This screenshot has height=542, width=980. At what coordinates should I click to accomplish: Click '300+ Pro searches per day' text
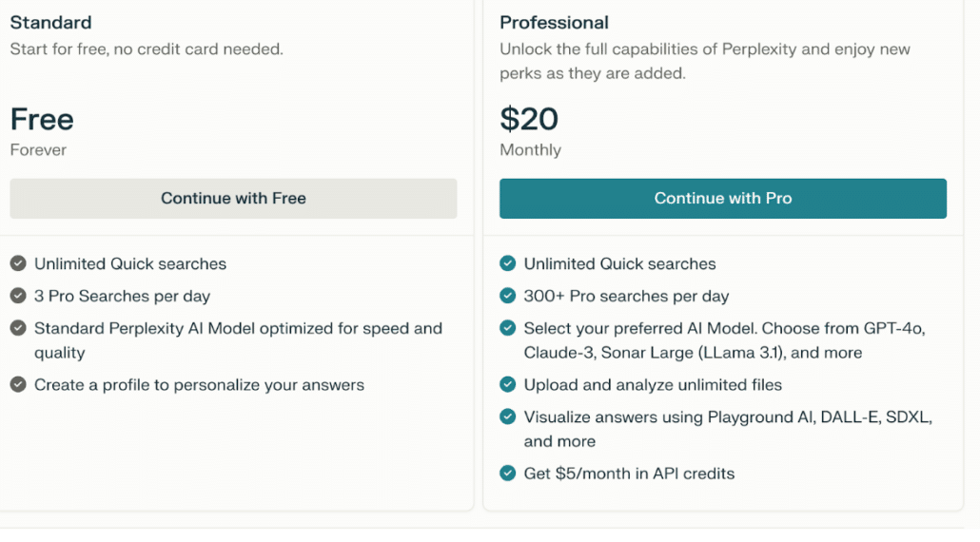(x=626, y=296)
